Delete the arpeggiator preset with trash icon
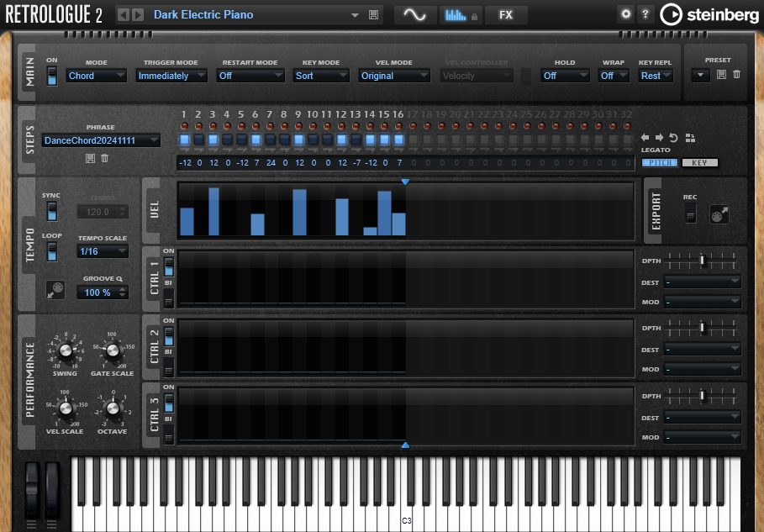Viewport: 764px width, 532px height. coord(736,75)
